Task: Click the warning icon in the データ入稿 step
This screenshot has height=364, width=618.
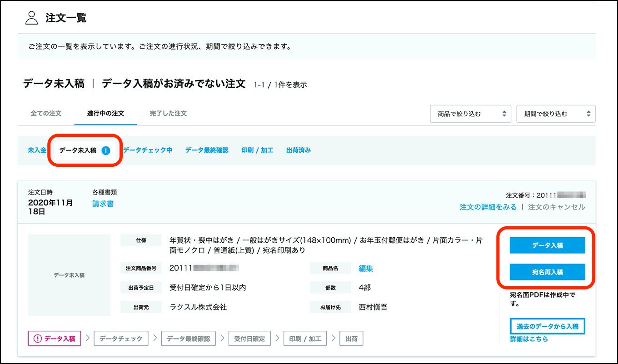Action: pyautogui.click(x=38, y=339)
